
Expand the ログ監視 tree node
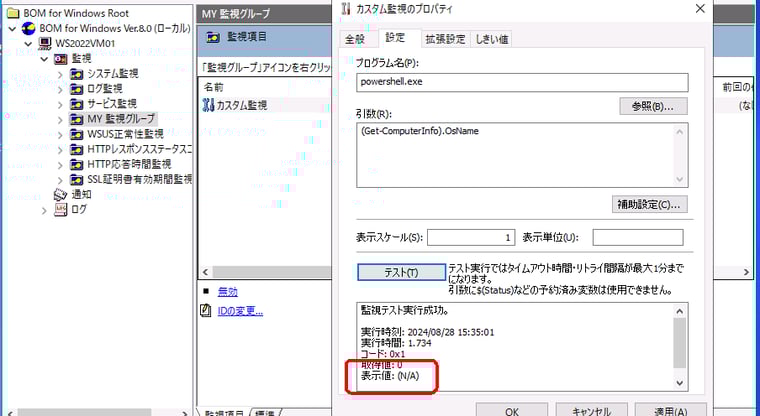[x=60, y=89]
